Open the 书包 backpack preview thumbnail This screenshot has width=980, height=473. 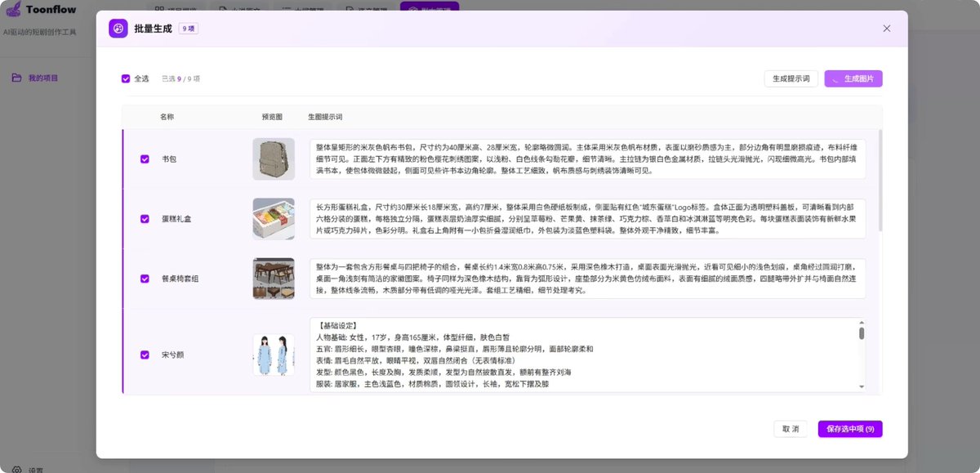pos(274,159)
